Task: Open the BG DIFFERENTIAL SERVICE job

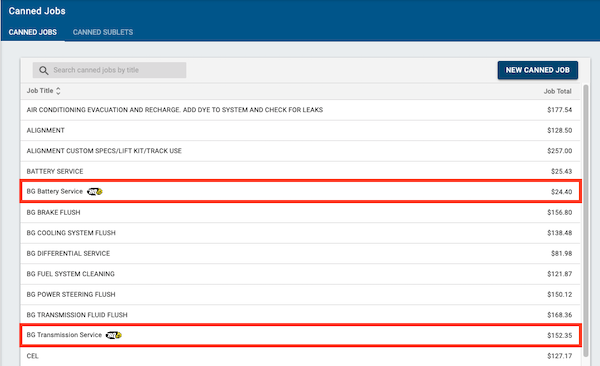Action: pyautogui.click(x=300, y=253)
